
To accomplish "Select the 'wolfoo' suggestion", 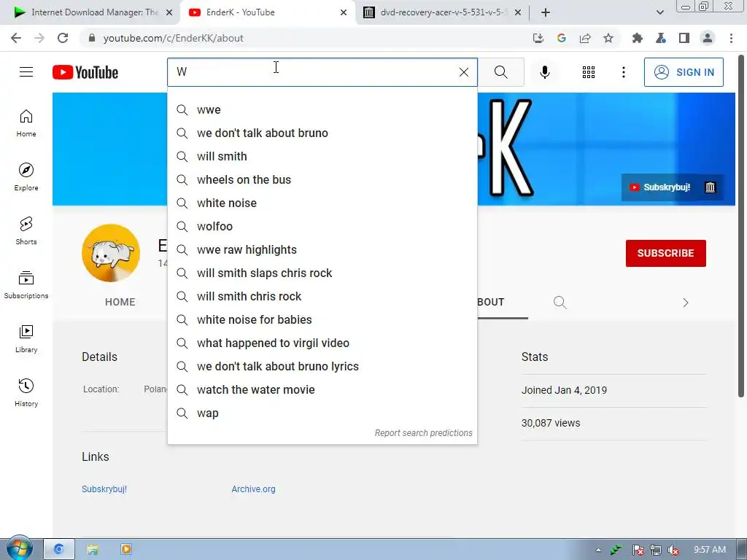I will tap(322, 226).
